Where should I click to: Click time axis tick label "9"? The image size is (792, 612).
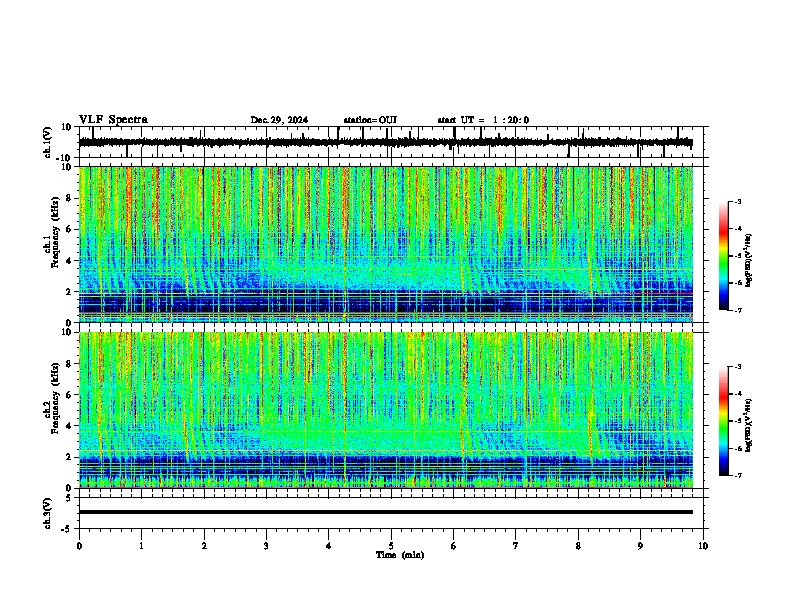tap(640, 546)
